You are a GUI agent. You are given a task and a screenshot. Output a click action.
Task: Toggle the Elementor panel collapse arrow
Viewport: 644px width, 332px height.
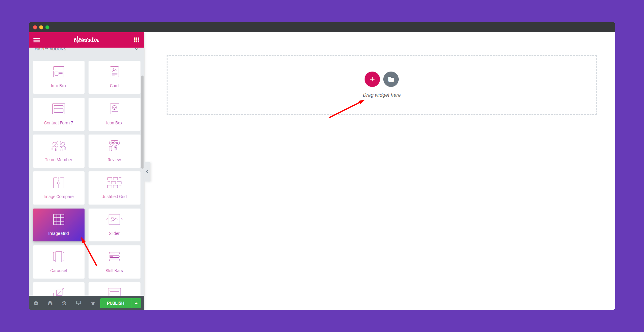(x=147, y=171)
